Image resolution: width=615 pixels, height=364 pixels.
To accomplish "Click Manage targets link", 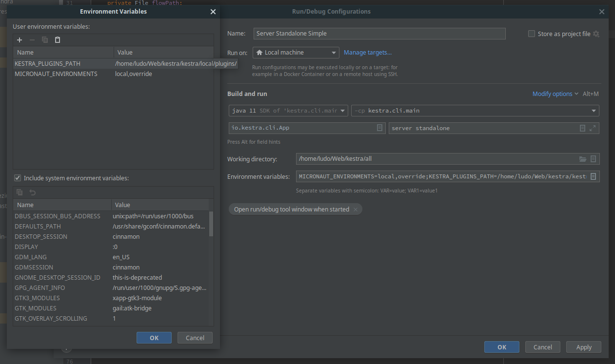I will [x=368, y=52].
